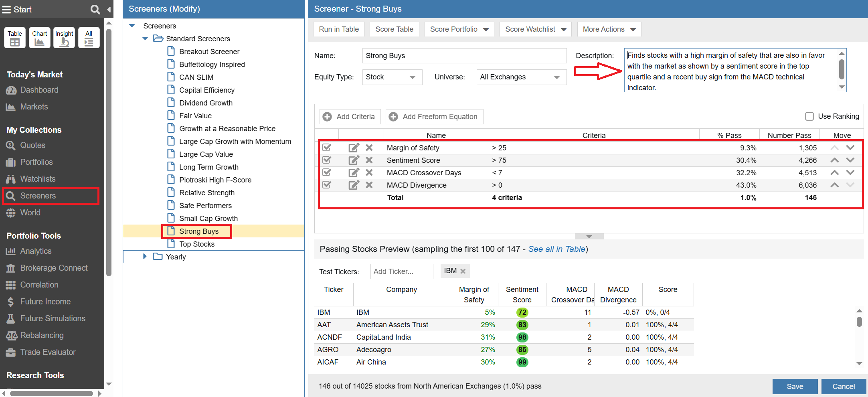Move Margin of Safety criterion down
This screenshot has width=868, height=397.
click(850, 148)
